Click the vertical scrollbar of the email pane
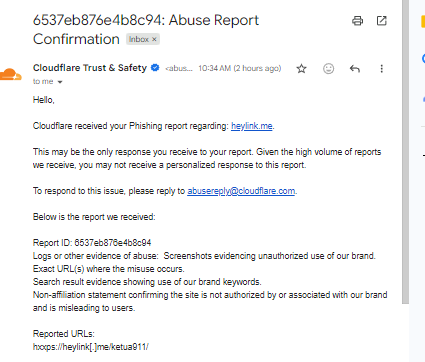Viewport: 425px width, 362px height. tap(405, 152)
